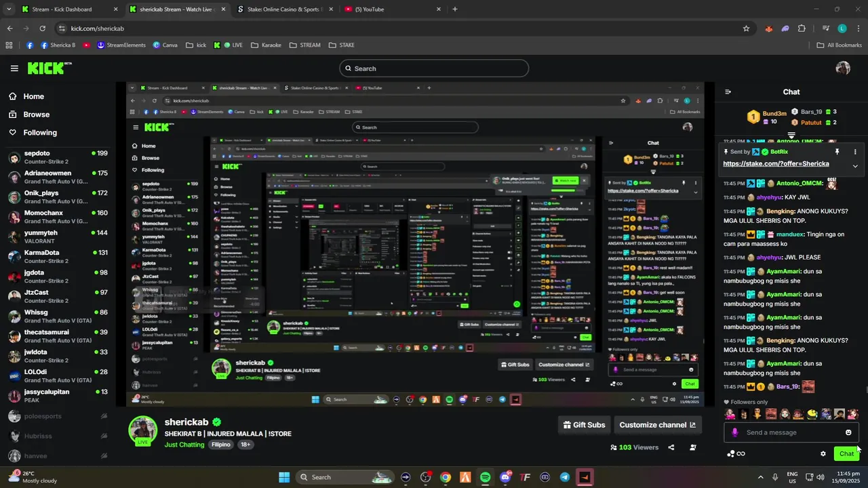
Task: Open the browser extensions puzzle icon
Action: [x=802, y=28]
